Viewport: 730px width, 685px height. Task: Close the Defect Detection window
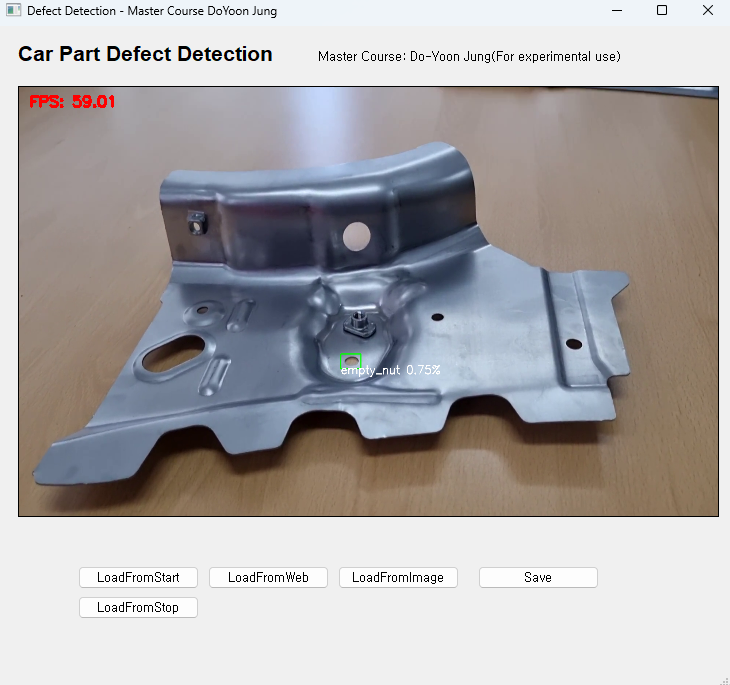707,11
